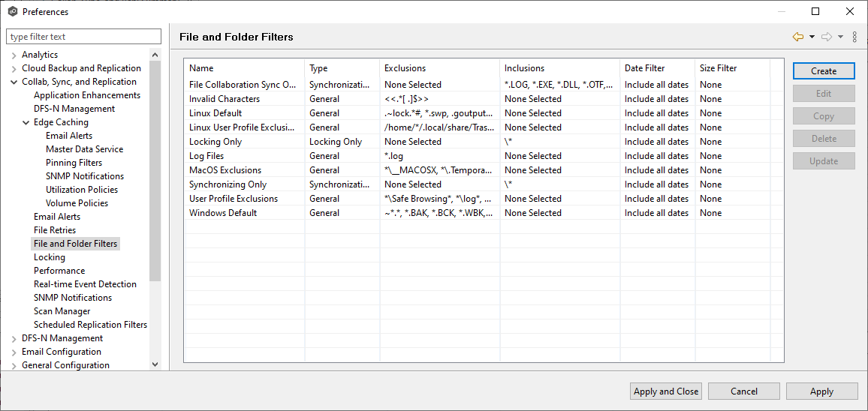Collapse the Edge Caching tree node
The height and width of the screenshot is (411, 868).
point(26,123)
